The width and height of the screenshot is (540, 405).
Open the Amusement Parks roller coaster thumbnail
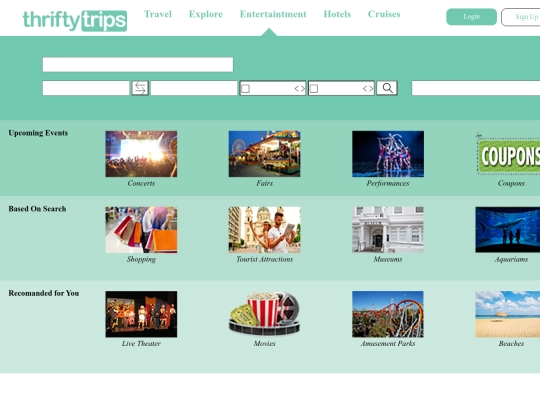coord(388,314)
